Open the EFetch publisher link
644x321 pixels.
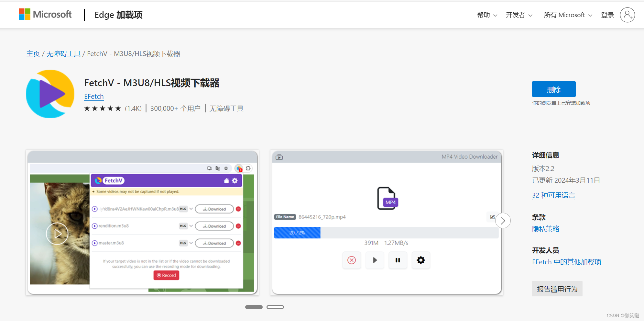click(x=94, y=97)
